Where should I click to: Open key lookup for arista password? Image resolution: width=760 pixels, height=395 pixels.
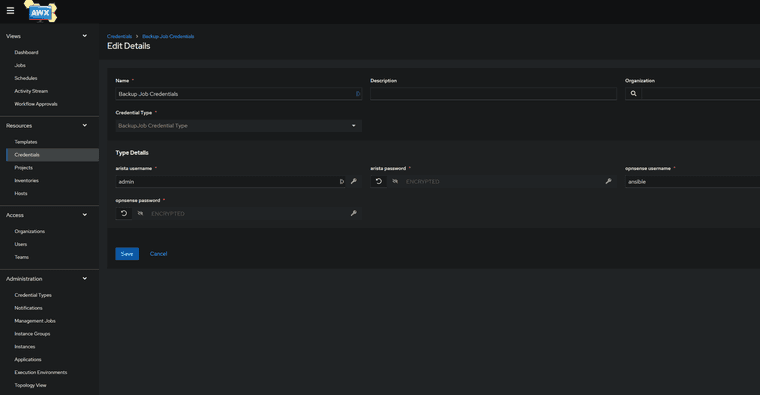[608, 181]
